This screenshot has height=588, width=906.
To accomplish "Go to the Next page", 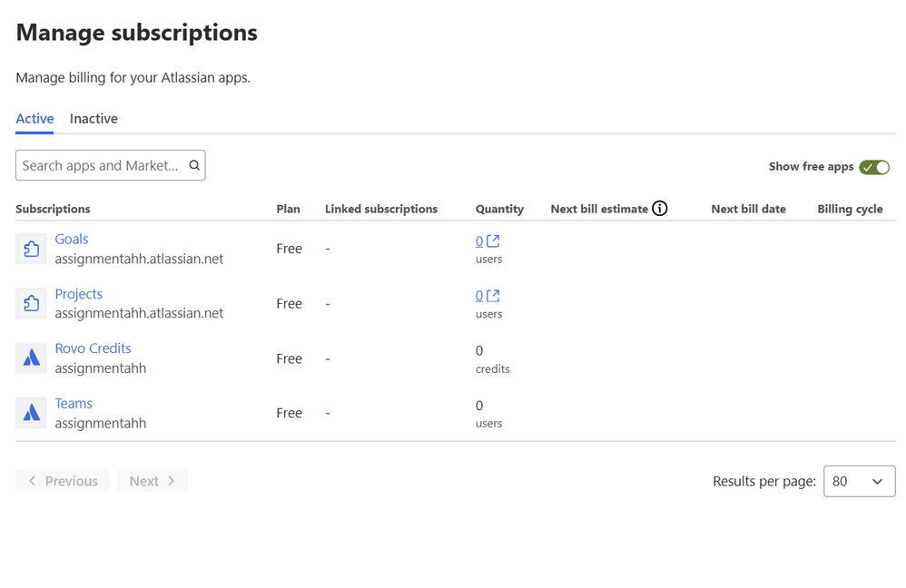I will tap(153, 481).
